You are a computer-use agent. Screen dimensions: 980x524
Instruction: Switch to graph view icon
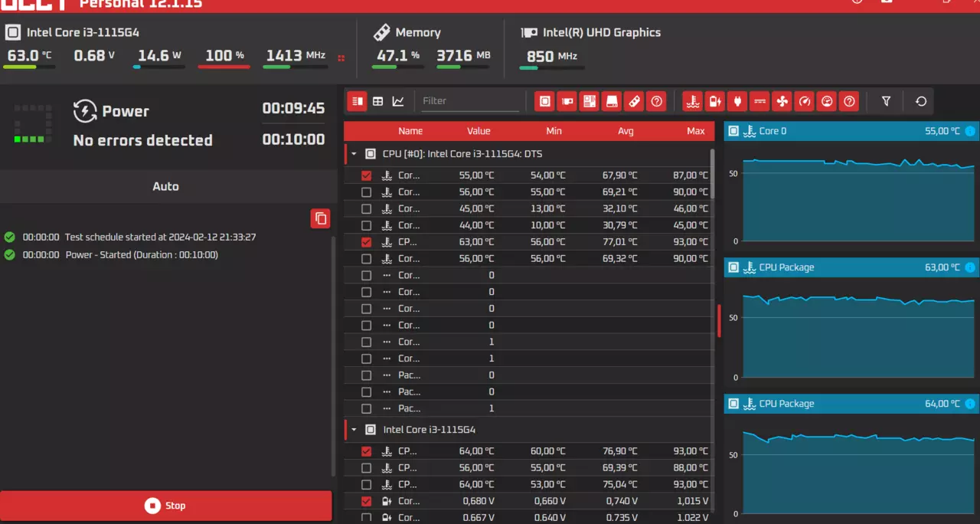(398, 101)
